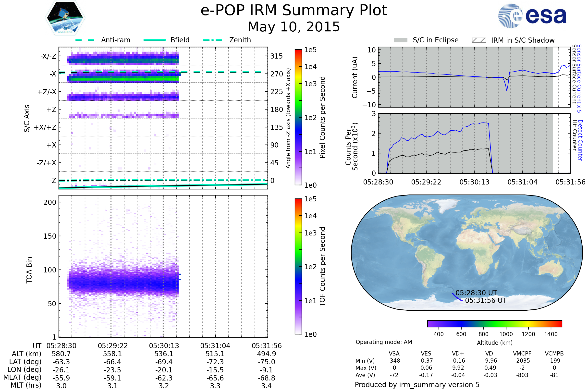Click the Produced by irm_summary version 5 text
The image size is (588, 392).
pos(417,384)
